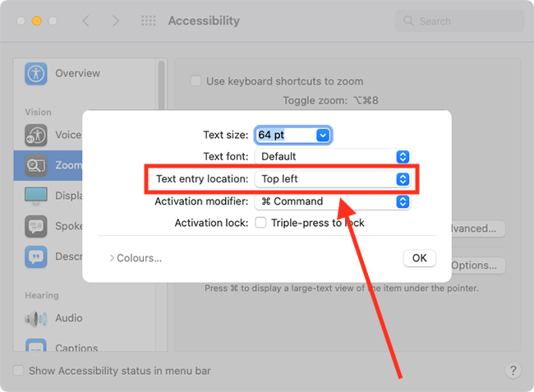Expand the Colours disclosure section
This screenshot has height=392, width=534.
pyautogui.click(x=136, y=258)
